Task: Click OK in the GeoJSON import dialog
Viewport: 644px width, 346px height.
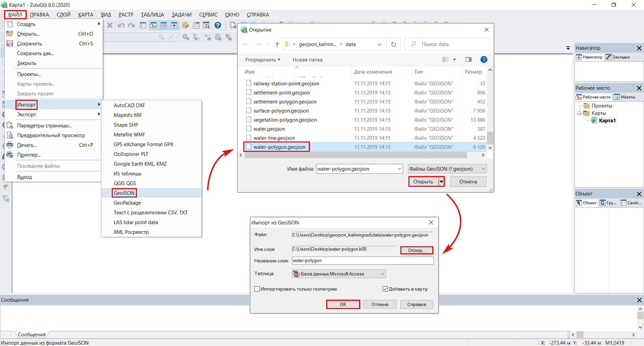Action: pos(343,304)
